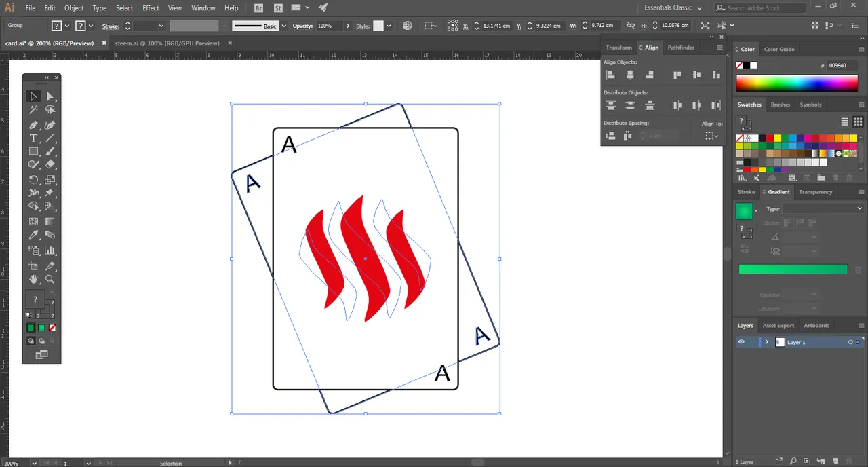Open arrange documents dropdown
Image resolution: width=868 pixels, height=467 pixels.
point(300,8)
